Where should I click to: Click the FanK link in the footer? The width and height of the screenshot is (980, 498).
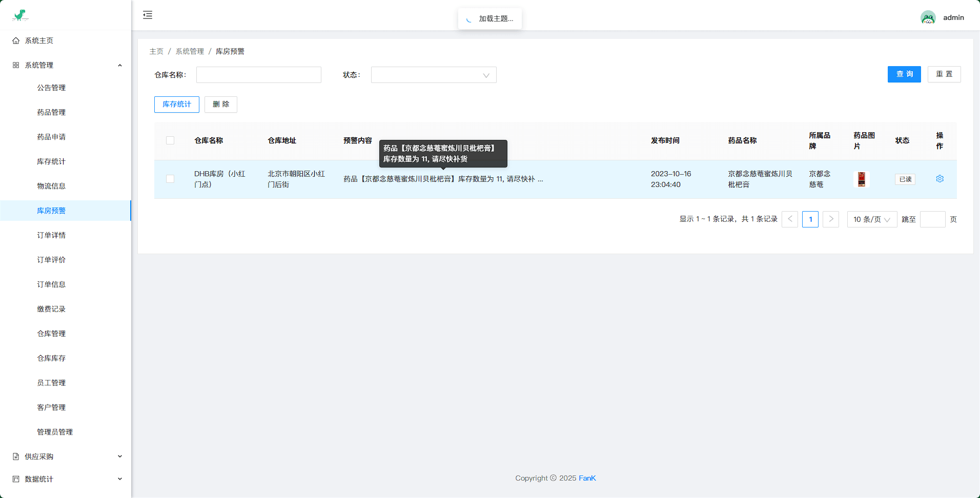pos(587,478)
